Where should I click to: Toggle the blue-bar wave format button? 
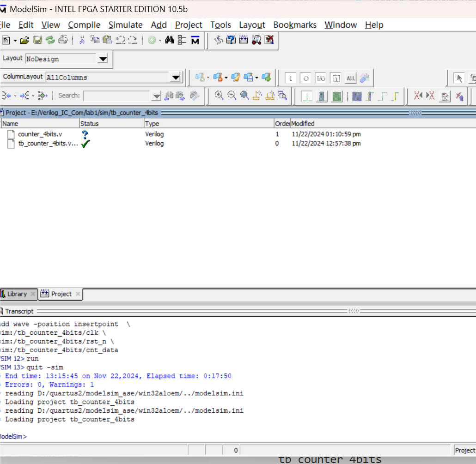click(322, 96)
